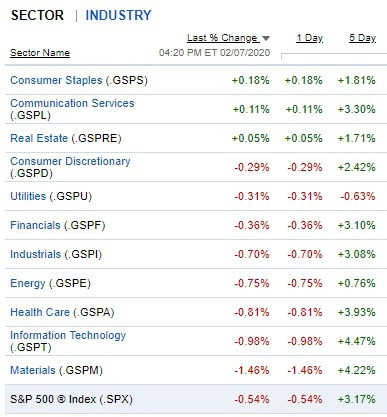
Task: Switch to the INDUSTRY tab
Action: [118, 15]
